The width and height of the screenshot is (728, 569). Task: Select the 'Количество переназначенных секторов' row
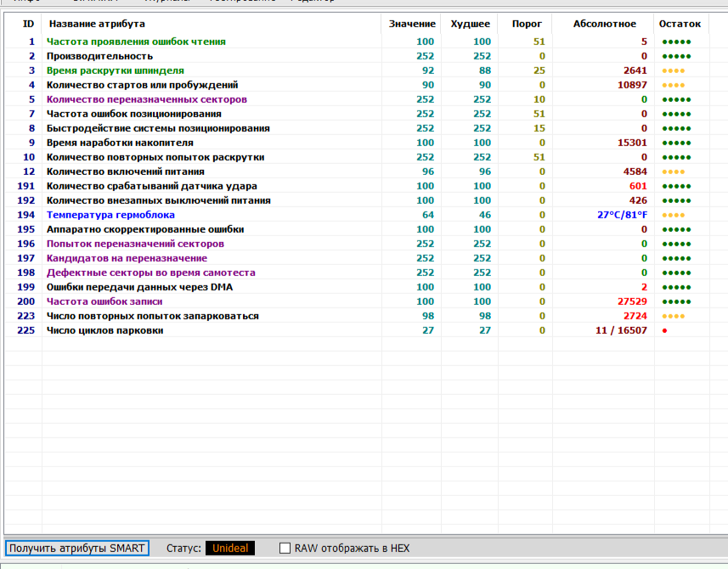pos(146,99)
